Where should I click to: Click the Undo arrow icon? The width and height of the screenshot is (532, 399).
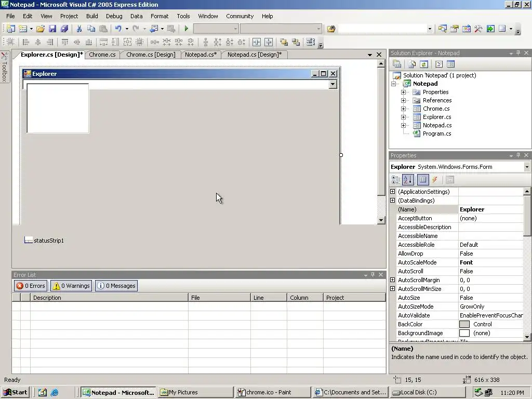point(118,29)
